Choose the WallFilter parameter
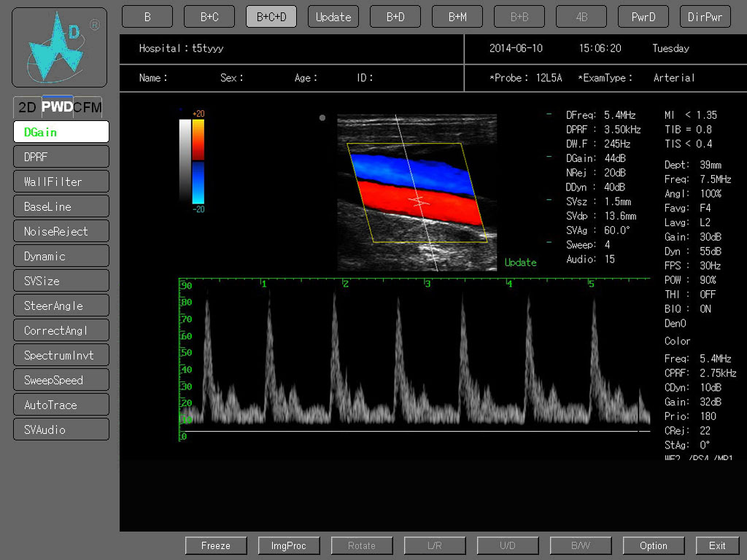 point(61,182)
